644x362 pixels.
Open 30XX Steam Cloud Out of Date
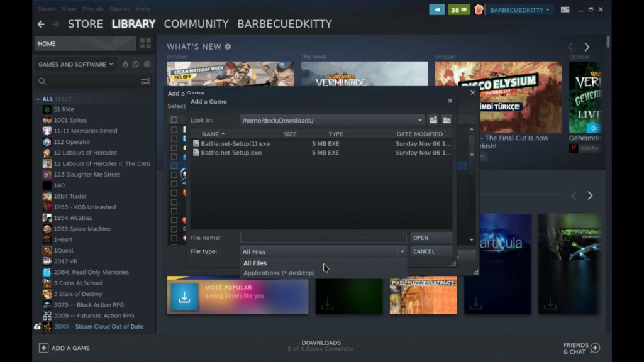click(99, 327)
